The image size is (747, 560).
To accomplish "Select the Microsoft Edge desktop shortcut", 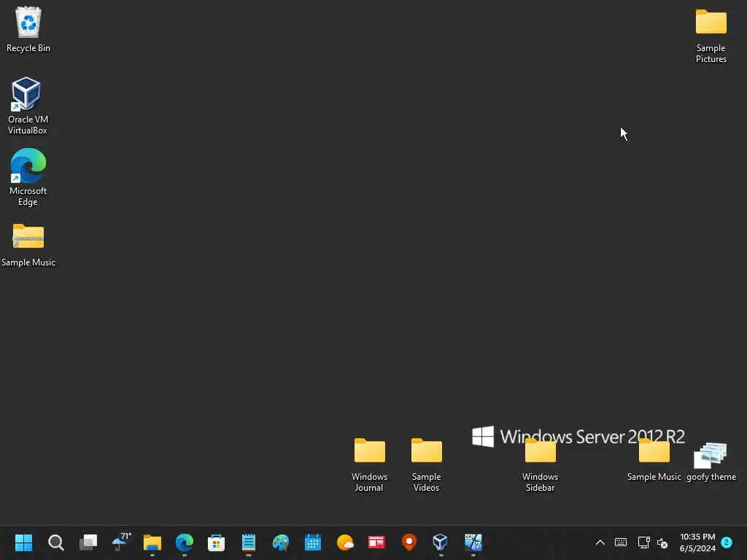I will pos(28,166).
